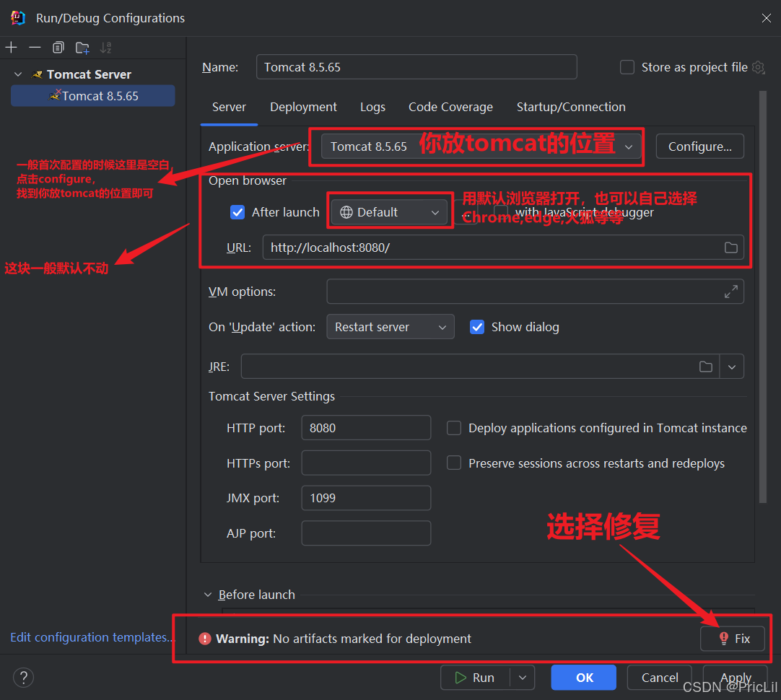
Task: Sort configurations with the sort icon
Action: point(105,47)
